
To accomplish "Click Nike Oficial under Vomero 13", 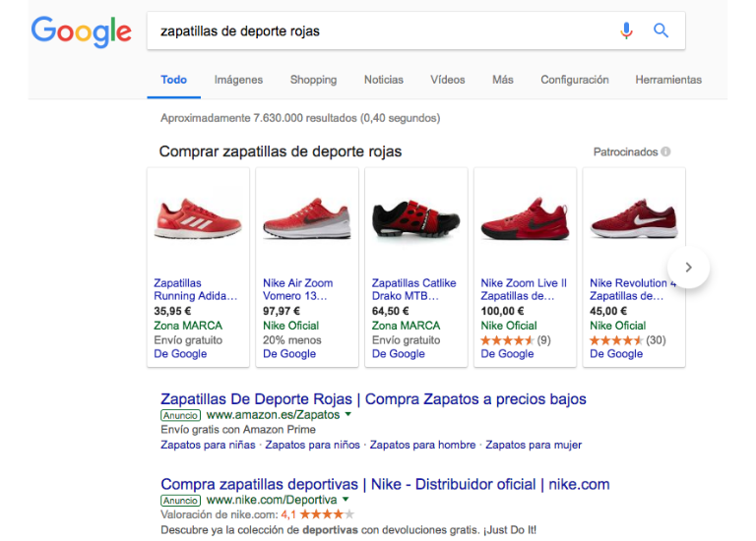I will 290,326.
